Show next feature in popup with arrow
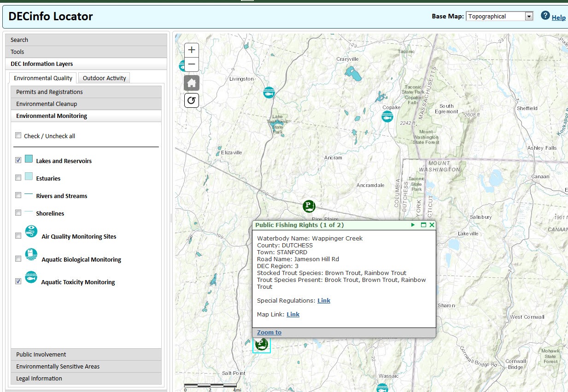Image resolution: width=568 pixels, height=392 pixels. (413, 225)
